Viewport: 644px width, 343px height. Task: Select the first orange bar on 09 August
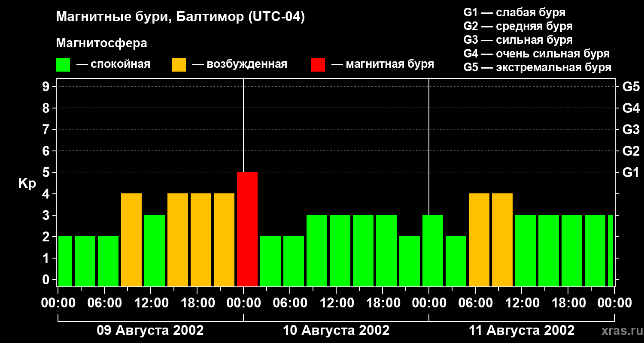[131, 240]
